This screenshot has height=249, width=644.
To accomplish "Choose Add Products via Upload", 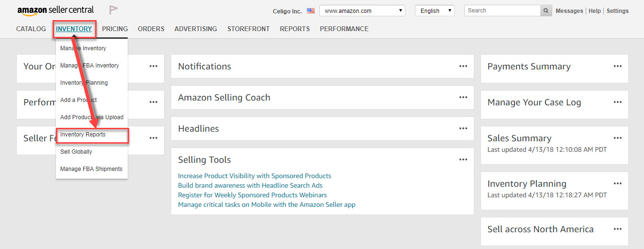I will tap(92, 117).
